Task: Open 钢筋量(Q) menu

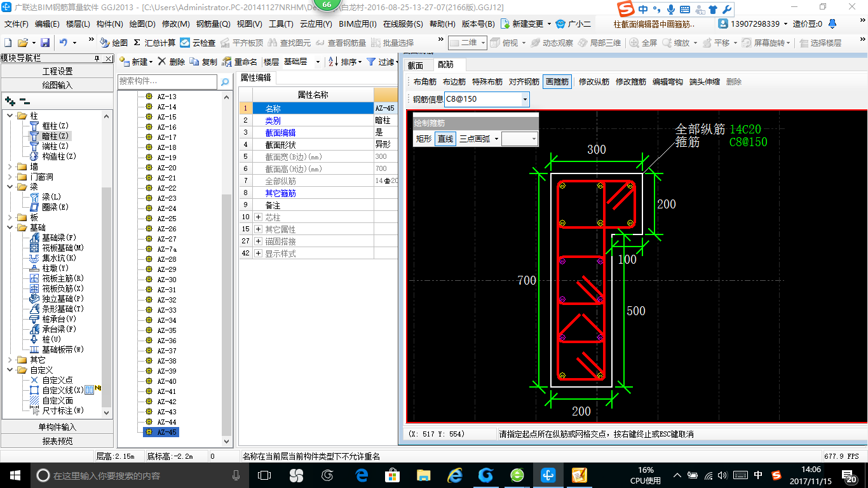Action: click(213, 24)
